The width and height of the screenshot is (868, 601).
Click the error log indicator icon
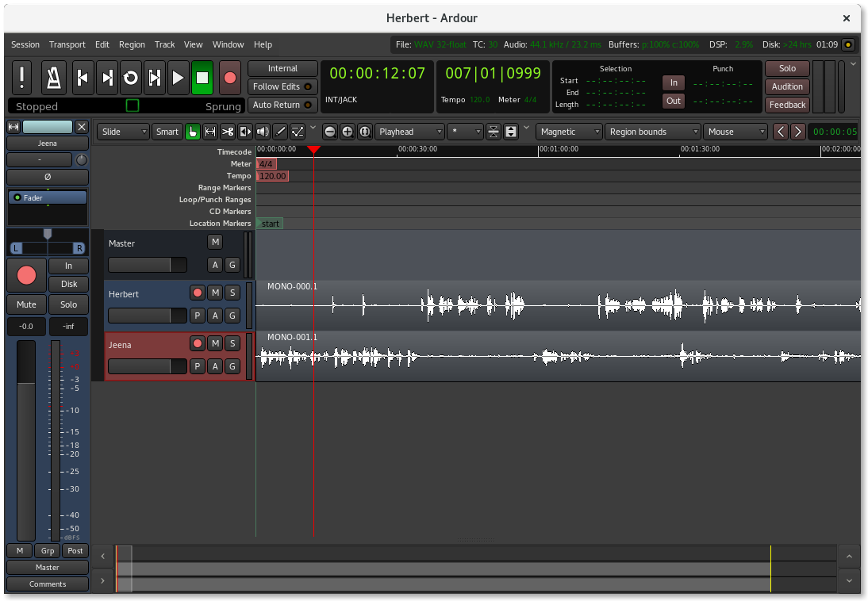click(x=848, y=44)
